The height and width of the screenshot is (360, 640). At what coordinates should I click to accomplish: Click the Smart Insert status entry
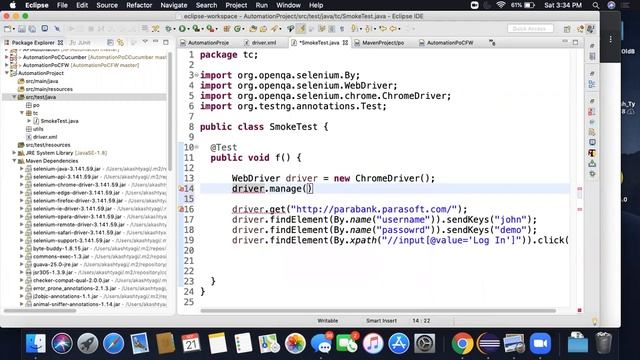[x=381, y=321]
